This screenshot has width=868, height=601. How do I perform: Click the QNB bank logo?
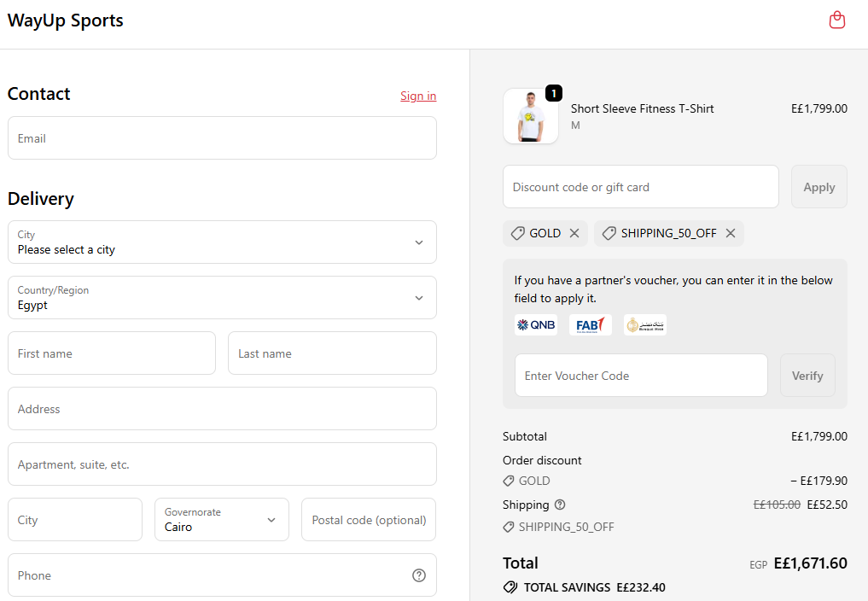point(536,324)
